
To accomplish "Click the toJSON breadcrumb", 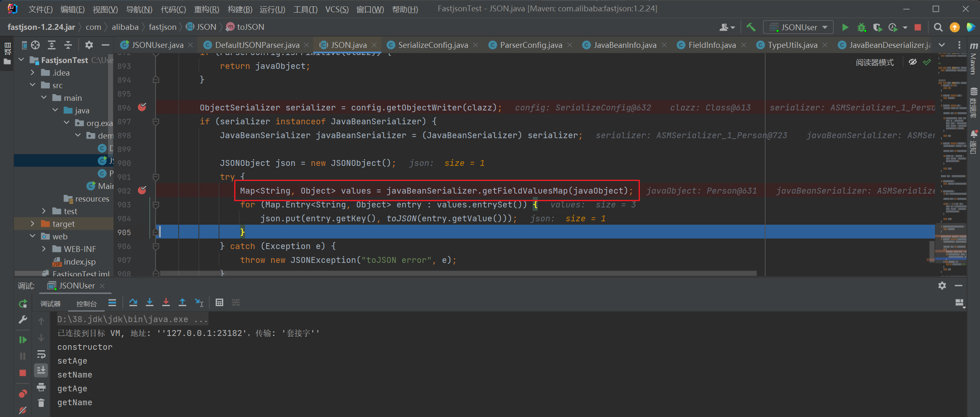I will pos(246,27).
